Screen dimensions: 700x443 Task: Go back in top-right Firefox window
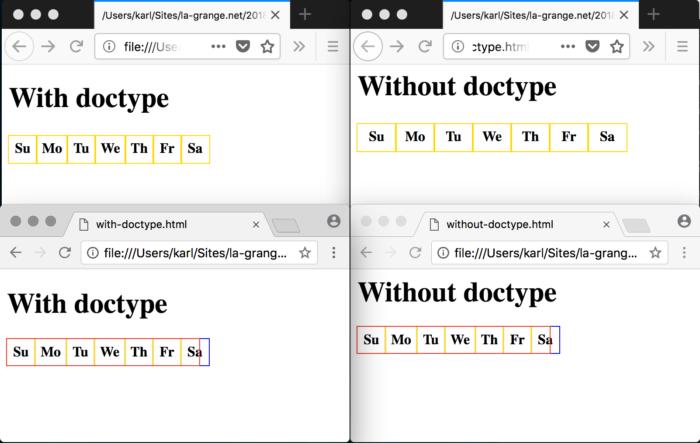(368, 46)
